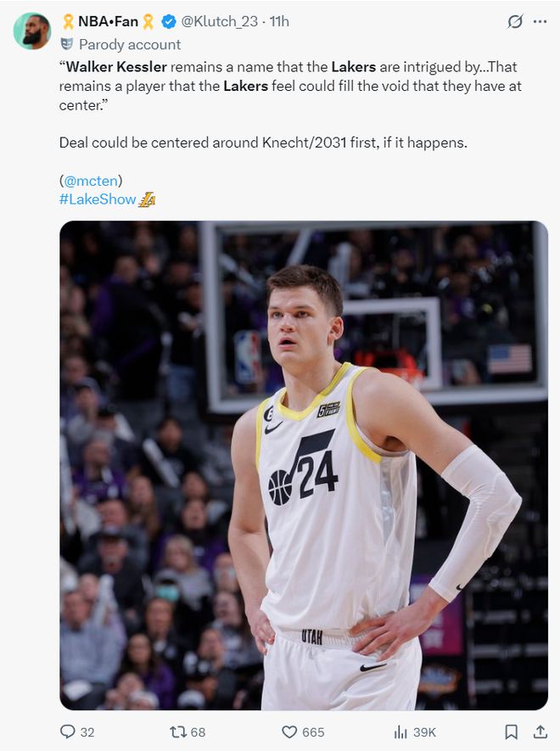Click the Grok explain icon

point(514,21)
